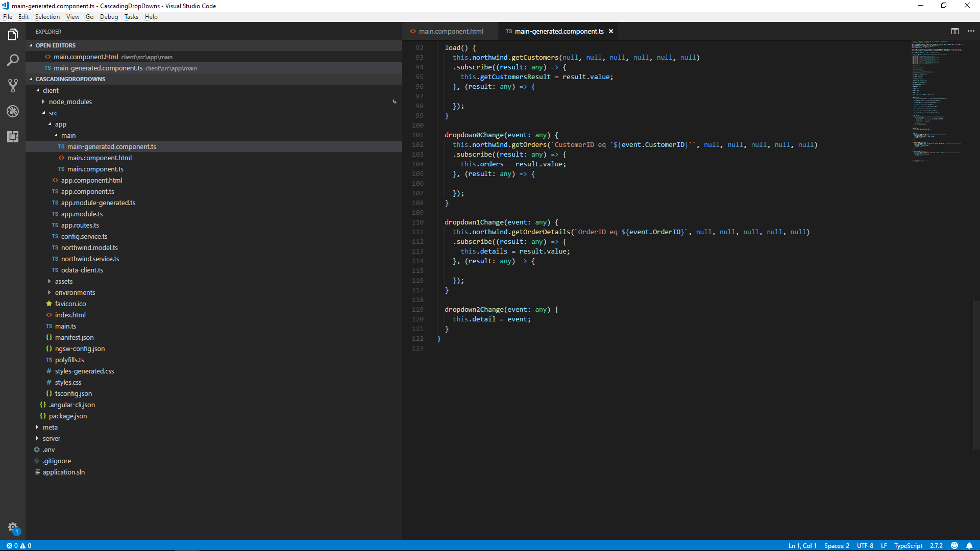
Task: Toggle split editor layout button
Action: (x=955, y=31)
